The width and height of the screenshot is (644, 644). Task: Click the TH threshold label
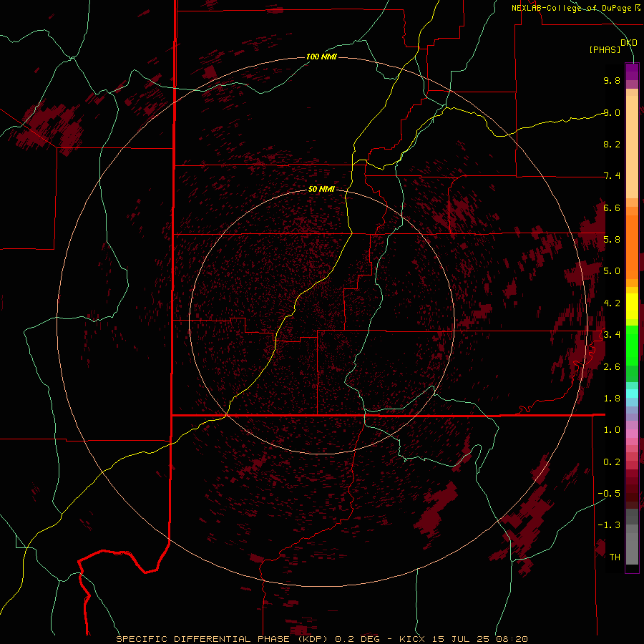pos(615,557)
